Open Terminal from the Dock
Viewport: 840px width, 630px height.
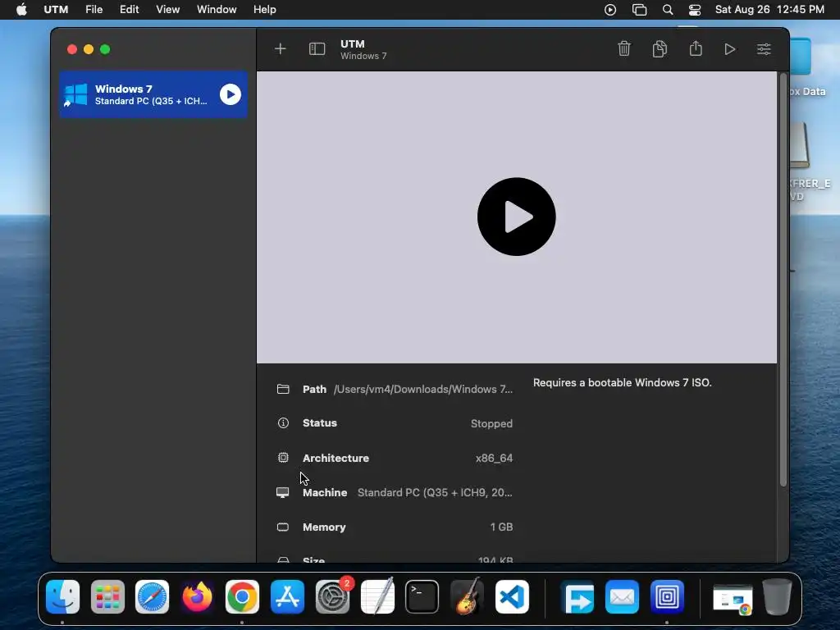(422, 597)
